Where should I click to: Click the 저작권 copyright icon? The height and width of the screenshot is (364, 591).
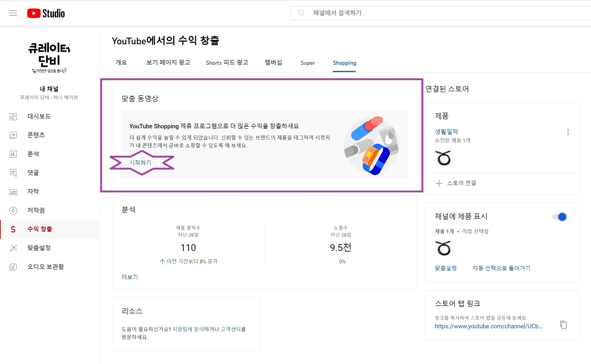13,210
